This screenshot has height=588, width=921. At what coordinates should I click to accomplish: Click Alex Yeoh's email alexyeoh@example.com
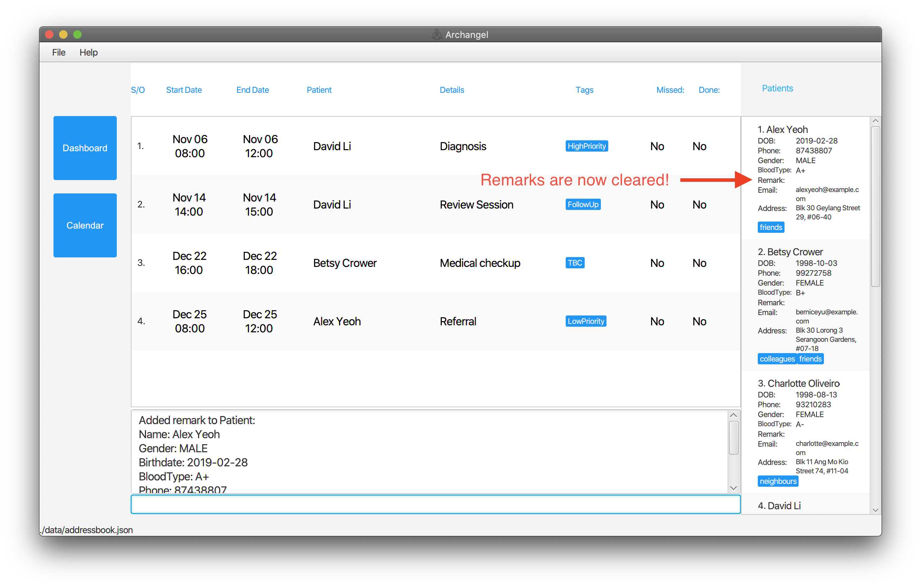click(x=827, y=194)
